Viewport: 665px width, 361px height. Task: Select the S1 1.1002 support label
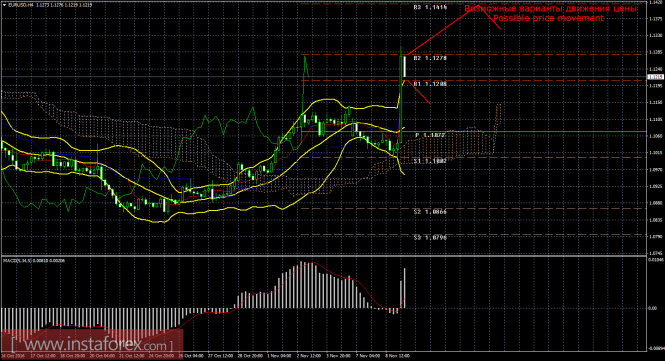[x=430, y=161]
